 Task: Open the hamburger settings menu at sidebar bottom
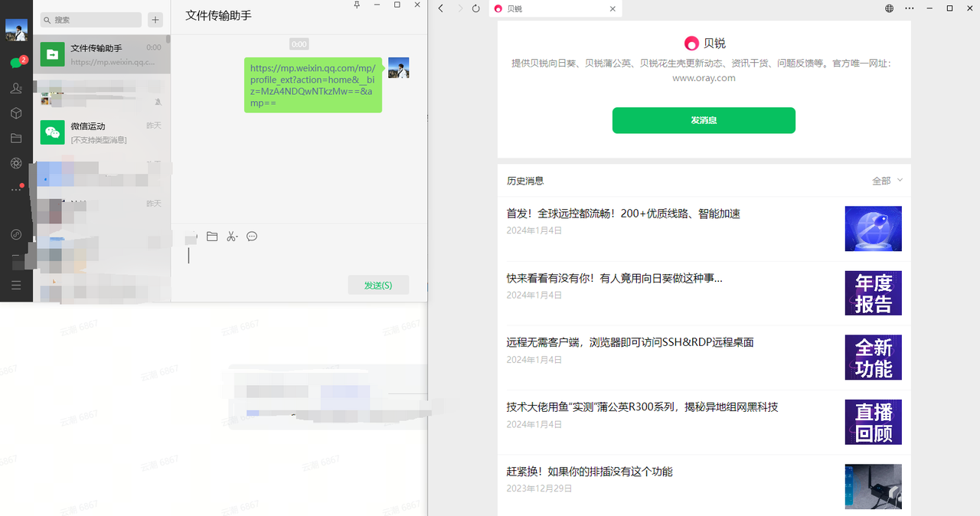click(x=16, y=285)
